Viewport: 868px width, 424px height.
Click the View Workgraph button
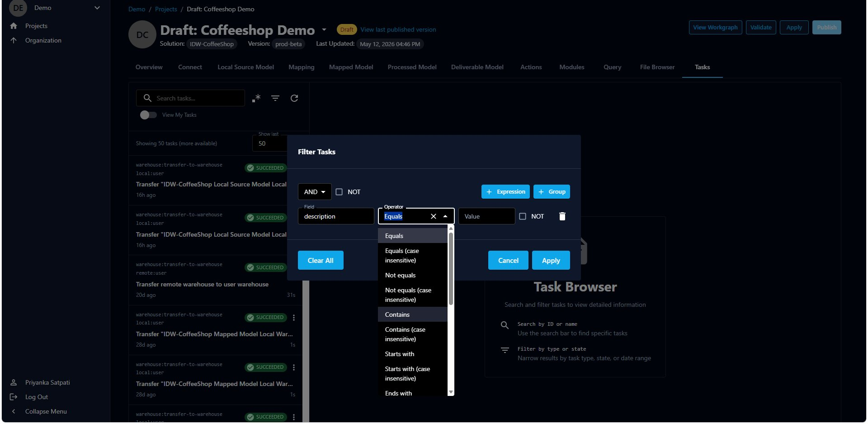click(715, 27)
